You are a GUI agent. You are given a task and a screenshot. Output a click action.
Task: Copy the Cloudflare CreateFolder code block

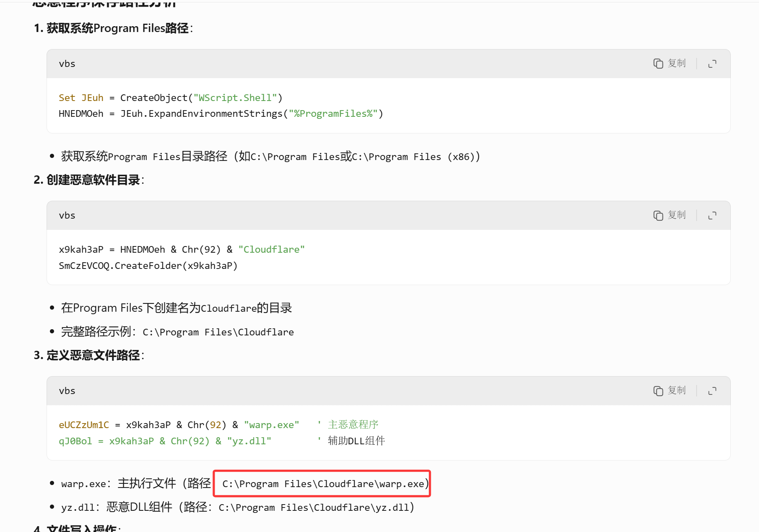[669, 215]
